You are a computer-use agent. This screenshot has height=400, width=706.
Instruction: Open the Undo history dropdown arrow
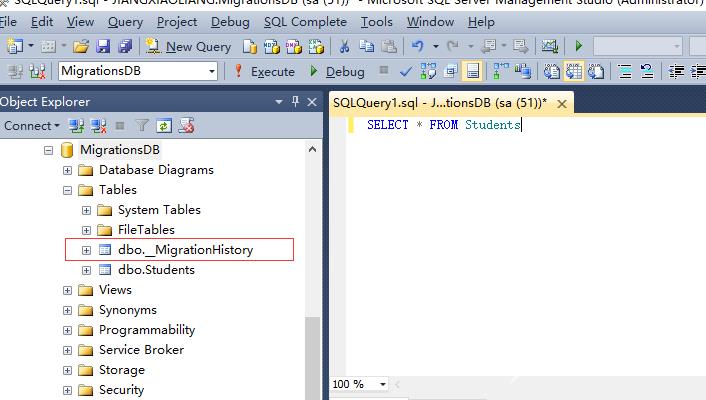tap(435, 46)
